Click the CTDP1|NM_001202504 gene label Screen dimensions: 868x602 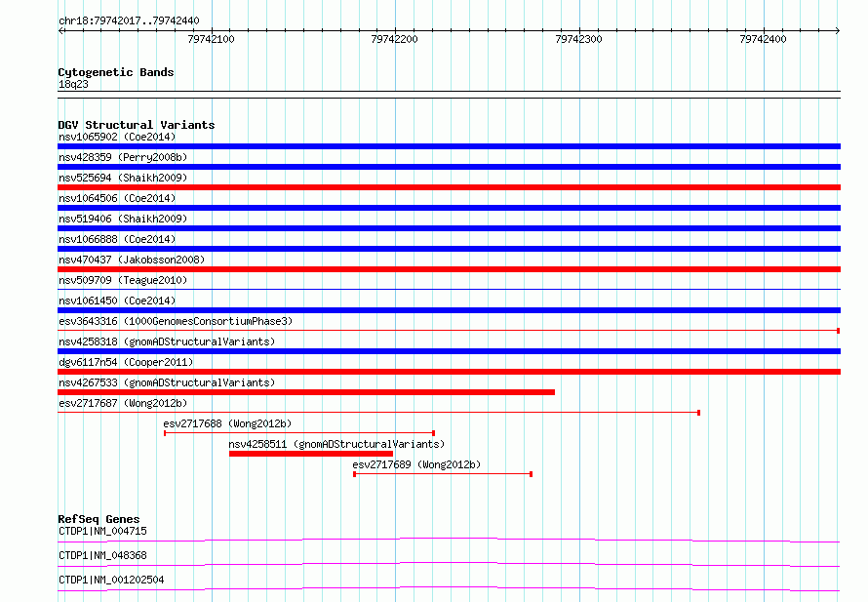click(x=111, y=580)
